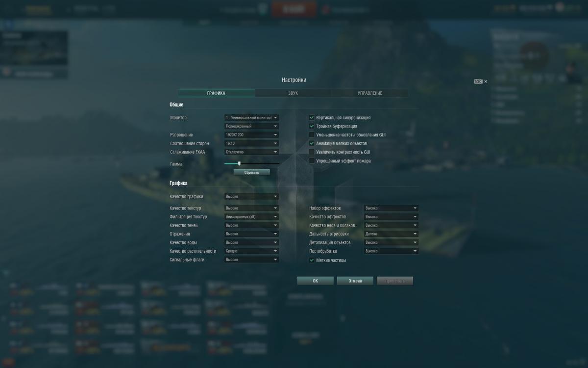Screen dimensions: 588x368
Task: Open the Монитор dropdown
Action: 251,118
